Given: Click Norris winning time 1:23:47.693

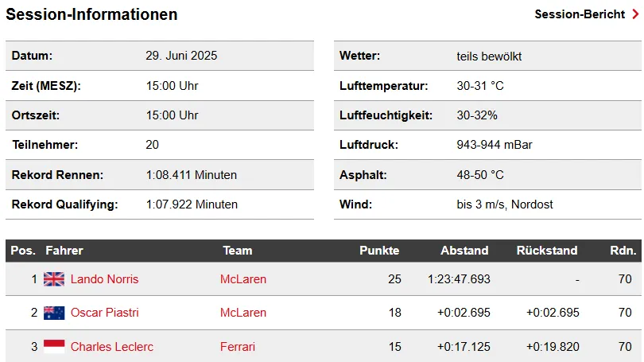Looking at the screenshot, I should pos(459,279).
